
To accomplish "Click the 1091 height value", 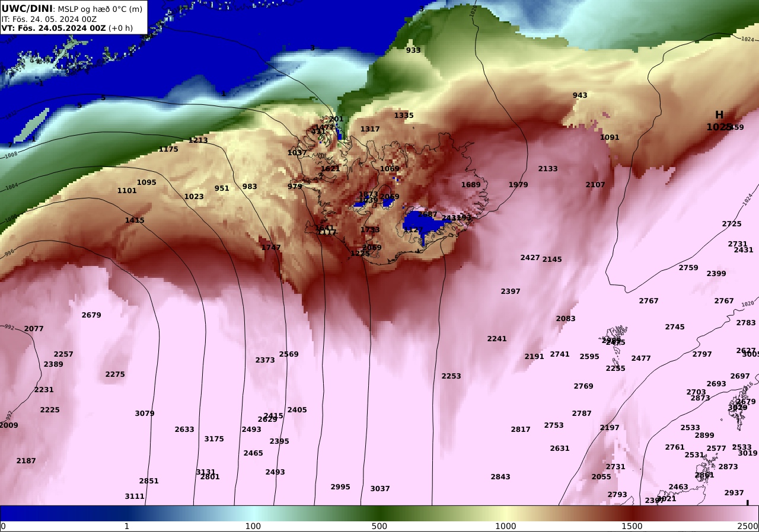I will tap(610, 137).
